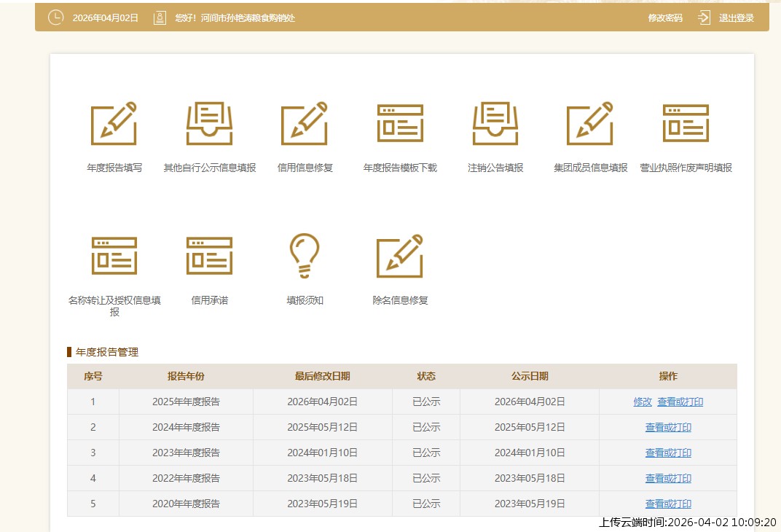781x532 pixels.
Task: Click the 集团成员信息填报 icon
Action: [590, 124]
